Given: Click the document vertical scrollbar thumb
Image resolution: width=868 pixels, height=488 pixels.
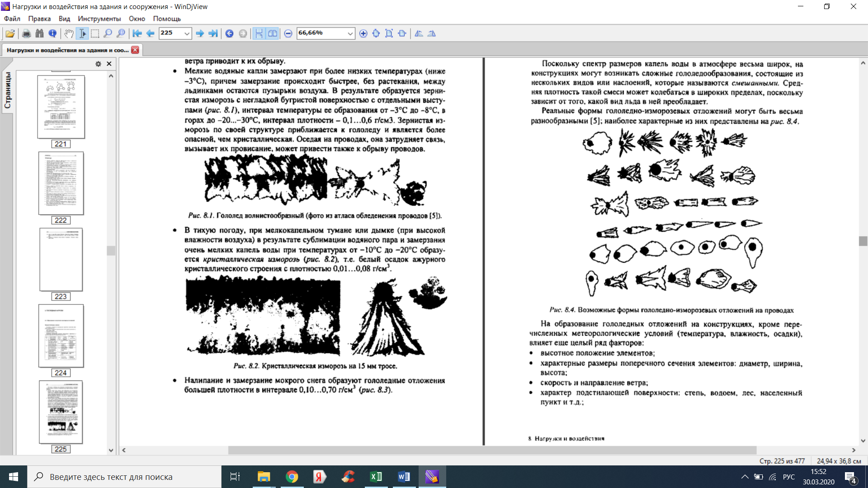Looking at the screenshot, I should coord(863,241).
